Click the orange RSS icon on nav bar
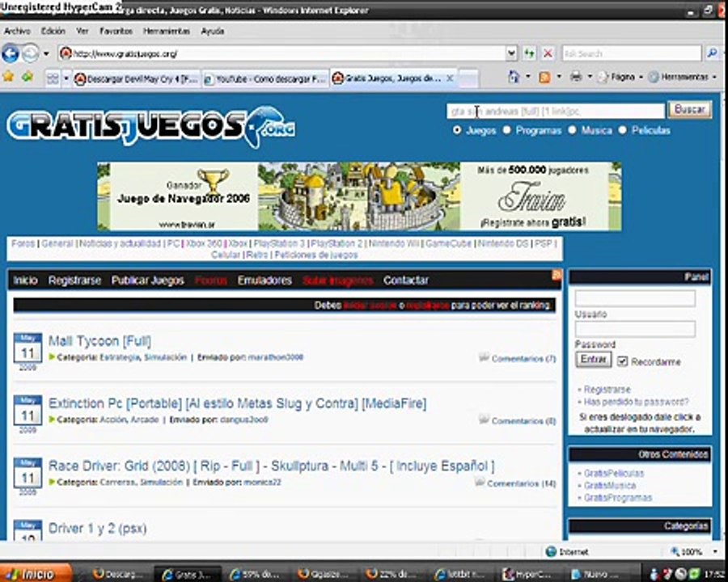 point(557,275)
